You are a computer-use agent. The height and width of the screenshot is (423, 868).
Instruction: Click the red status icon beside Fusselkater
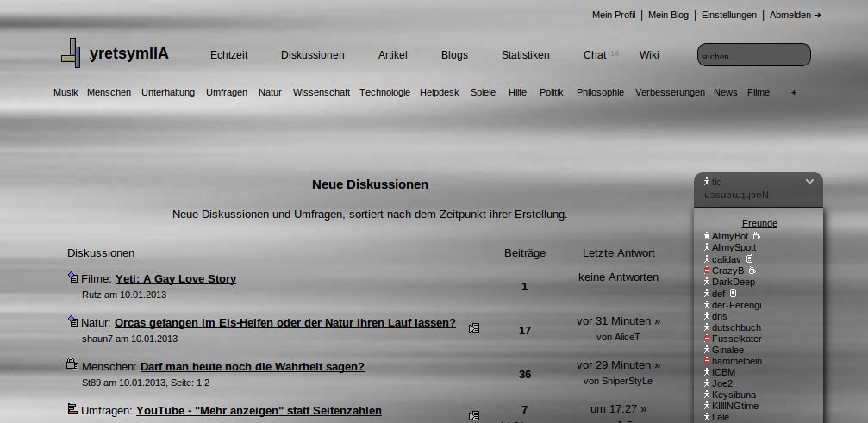pos(706,339)
